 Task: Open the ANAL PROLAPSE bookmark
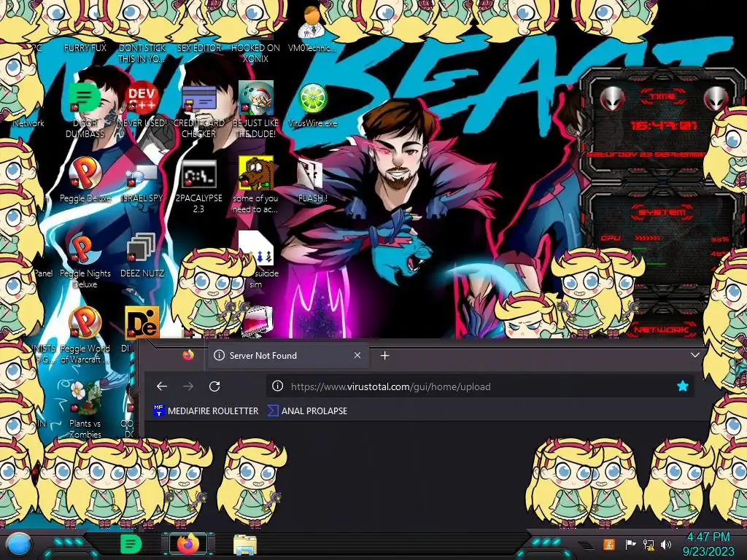(x=307, y=411)
